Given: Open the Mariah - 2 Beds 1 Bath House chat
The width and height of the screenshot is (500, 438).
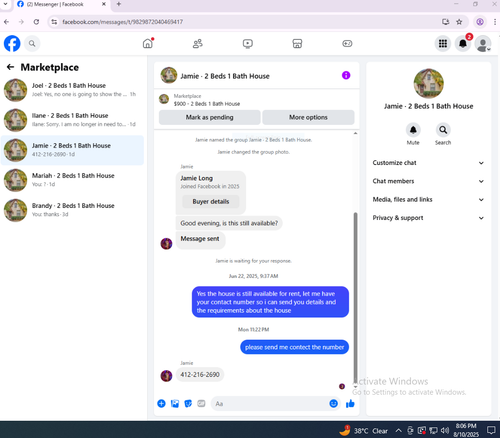Looking at the screenshot, I should 72,180.
